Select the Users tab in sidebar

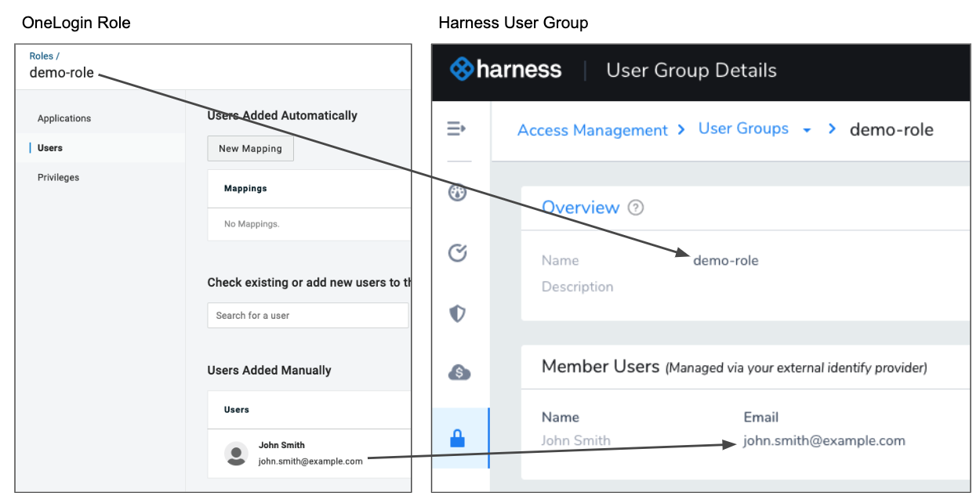(x=50, y=148)
